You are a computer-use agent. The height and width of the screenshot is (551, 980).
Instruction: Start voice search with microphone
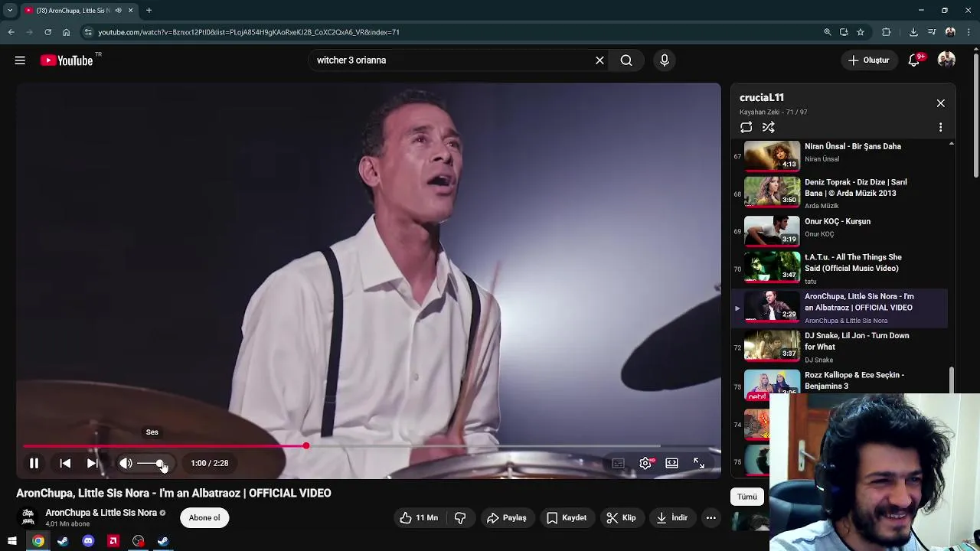pos(664,60)
